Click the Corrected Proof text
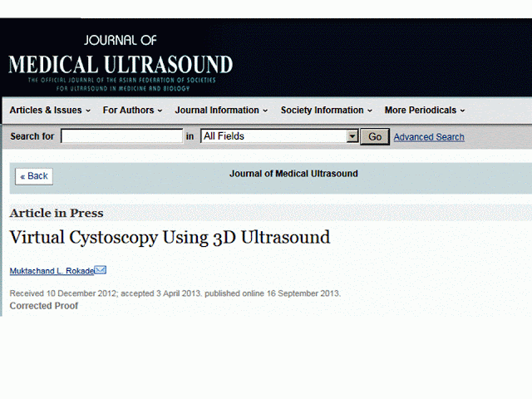Screen dimensions: 532x399 point(44,306)
